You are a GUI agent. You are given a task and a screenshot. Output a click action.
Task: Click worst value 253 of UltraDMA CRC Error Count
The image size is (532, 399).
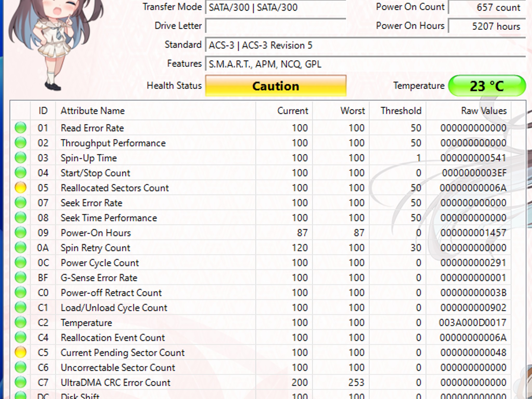pos(356,383)
